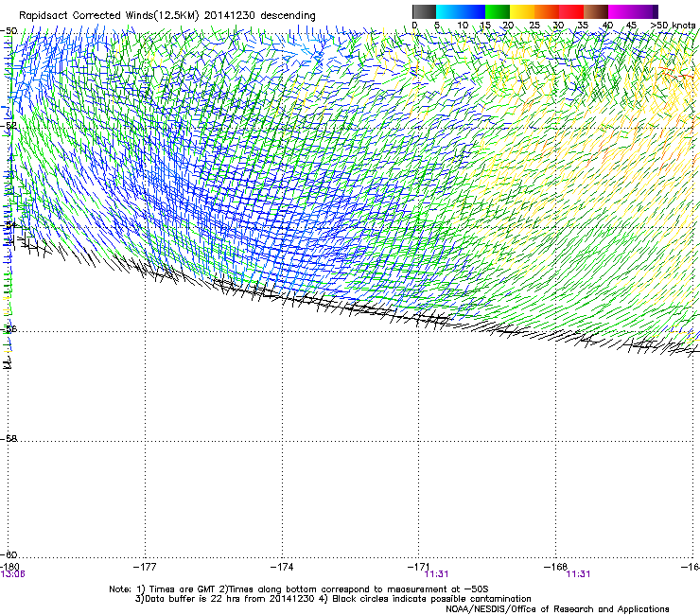Click the -180 longitude axis label

point(9,567)
